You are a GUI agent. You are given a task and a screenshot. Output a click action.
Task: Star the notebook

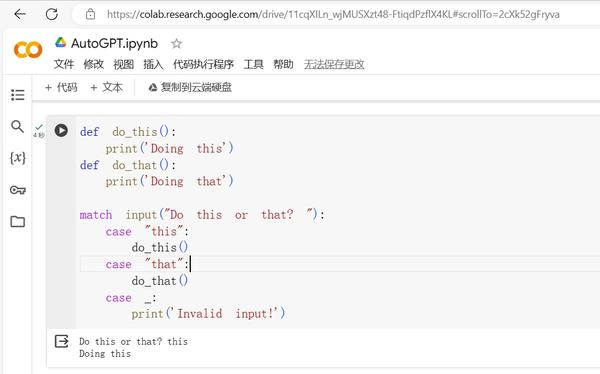pos(176,43)
